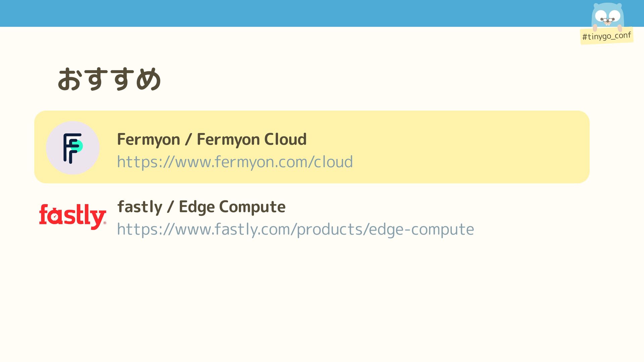
Task: Click the おすすめ slide title
Action: tap(109, 79)
